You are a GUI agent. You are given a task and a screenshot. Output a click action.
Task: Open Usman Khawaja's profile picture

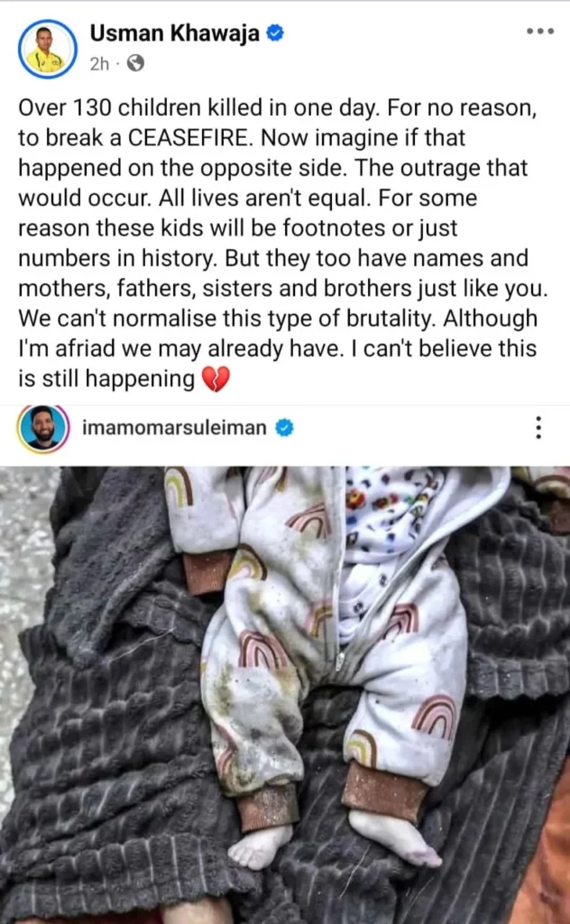[47, 49]
